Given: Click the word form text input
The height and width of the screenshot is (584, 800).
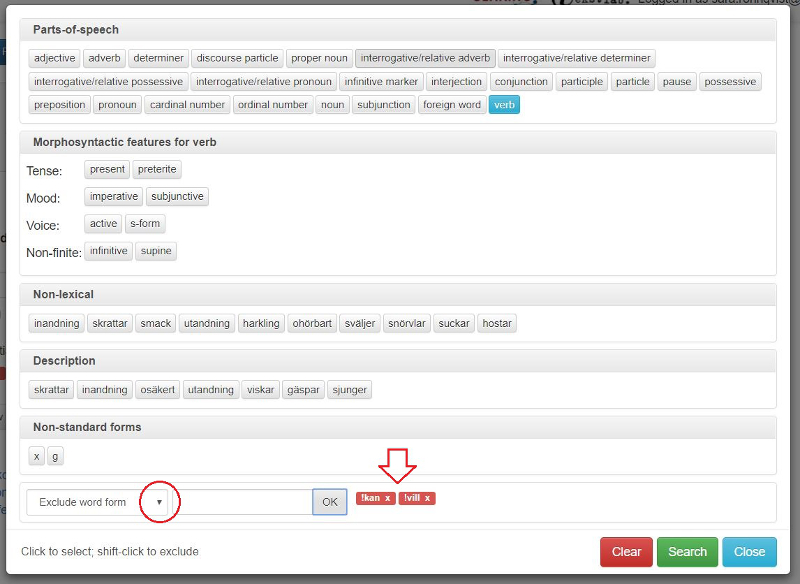Looking at the screenshot, I should (x=242, y=502).
